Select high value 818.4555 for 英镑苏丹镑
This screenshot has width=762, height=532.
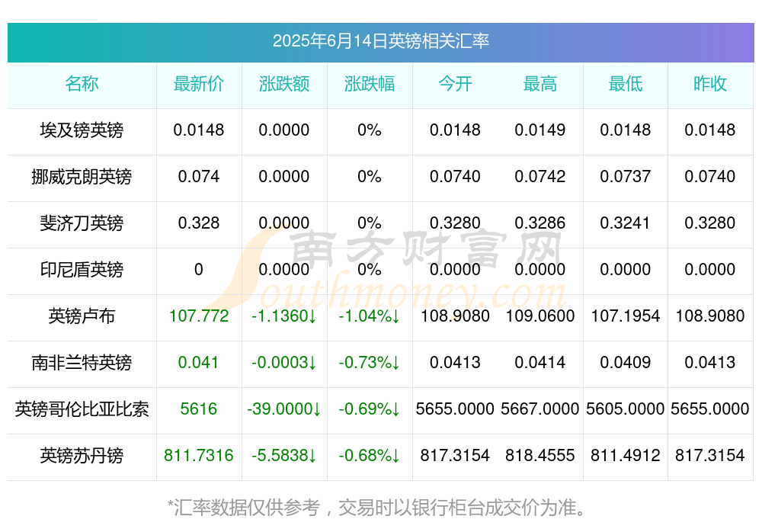tap(540, 456)
